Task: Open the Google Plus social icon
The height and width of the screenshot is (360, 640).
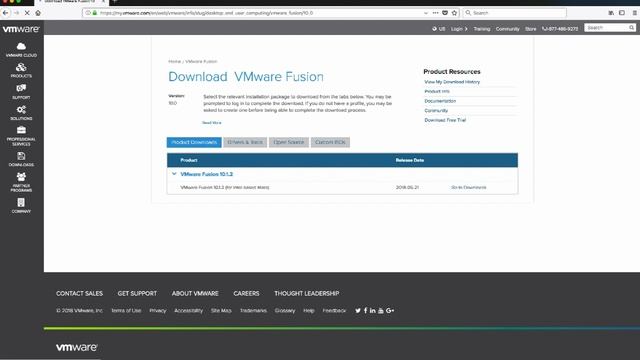Action: tap(390, 311)
